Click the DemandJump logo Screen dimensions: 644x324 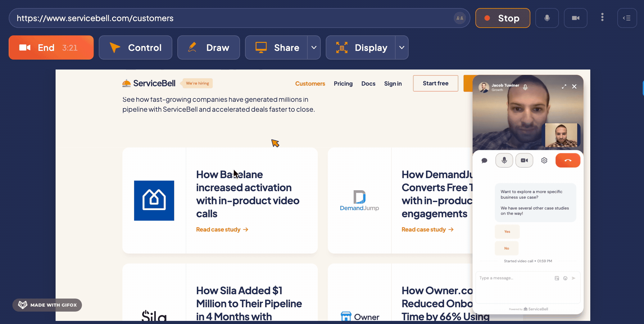(x=359, y=200)
